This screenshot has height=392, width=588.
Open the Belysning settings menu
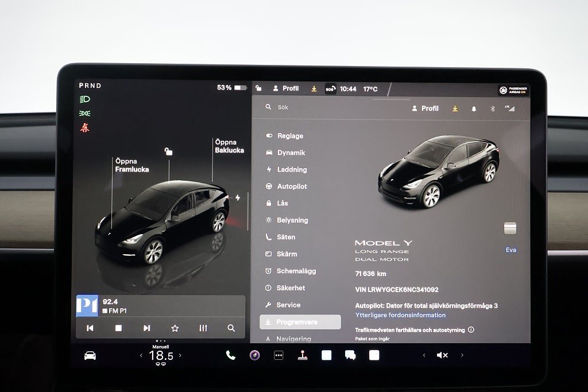pos(287,220)
